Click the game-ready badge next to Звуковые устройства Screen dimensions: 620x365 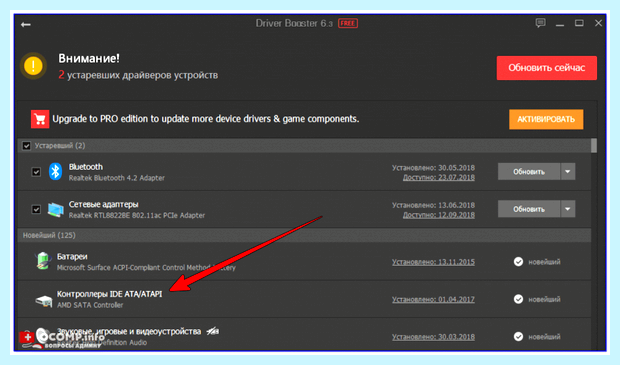click(213, 331)
